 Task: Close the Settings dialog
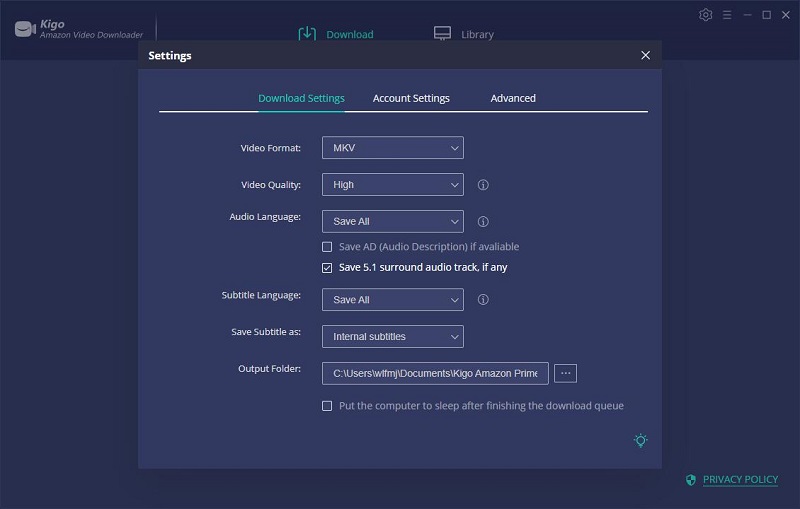(645, 55)
